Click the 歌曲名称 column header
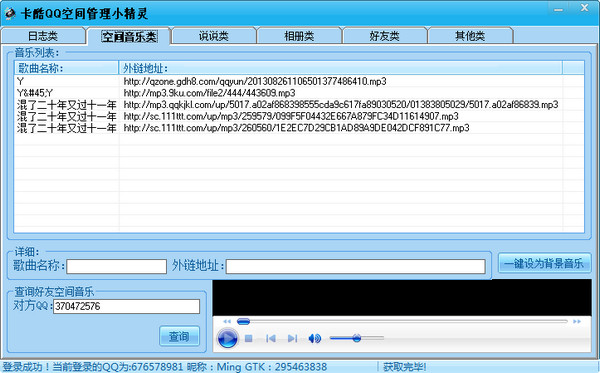This screenshot has height=373, width=600. point(66,68)
